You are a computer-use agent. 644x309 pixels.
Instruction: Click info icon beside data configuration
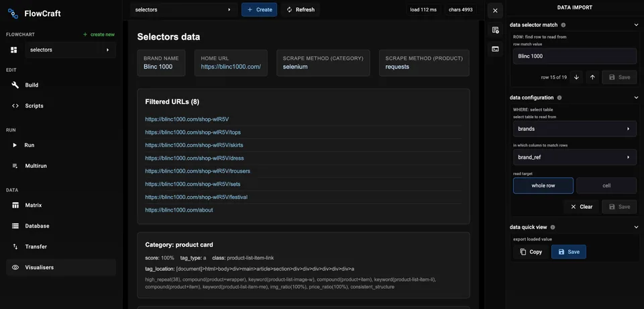pyautogui.click(x=559, y=98)
